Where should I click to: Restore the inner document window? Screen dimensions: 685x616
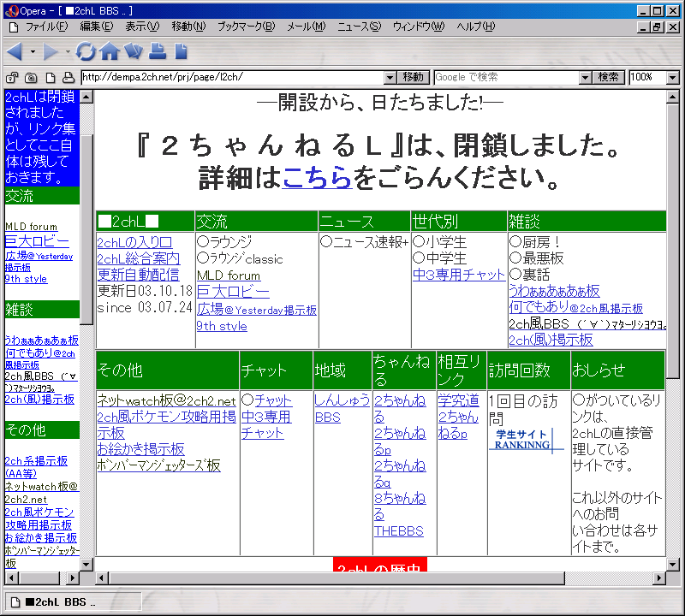tap(656, 27)
